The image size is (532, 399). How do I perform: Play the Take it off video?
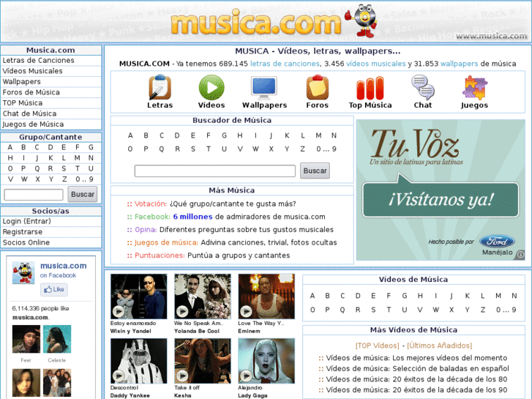click(x=203, y=361)
